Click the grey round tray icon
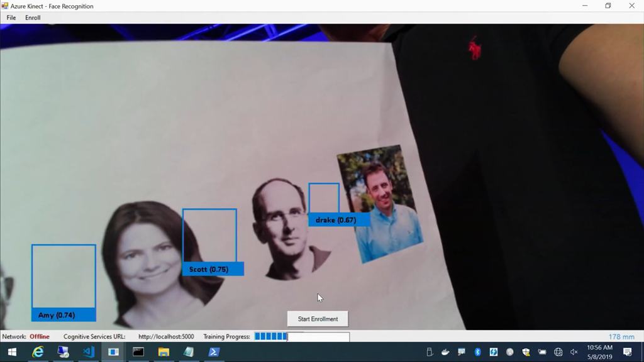The image size is (644, 362). [x=509, y=352]
